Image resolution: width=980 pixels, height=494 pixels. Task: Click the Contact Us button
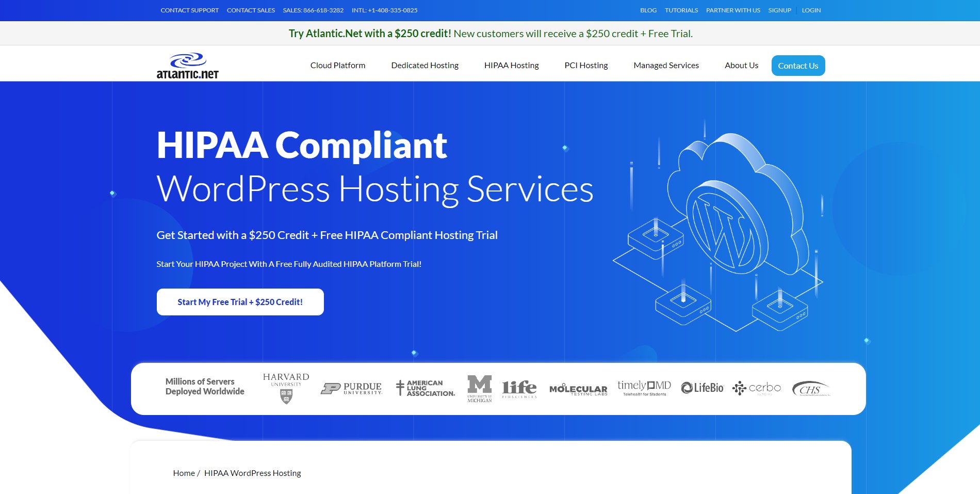tap(798, 66)
